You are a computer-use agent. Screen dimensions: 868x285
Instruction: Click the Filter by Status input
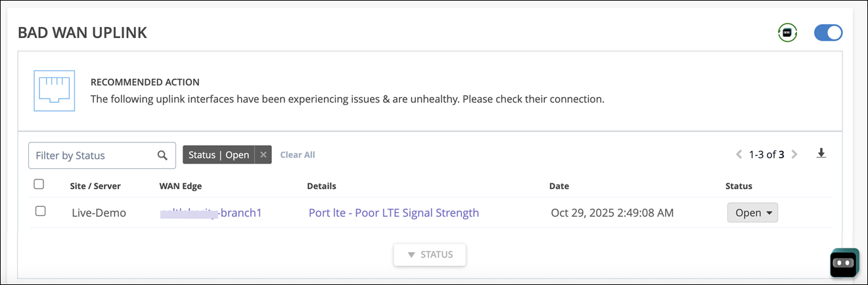(x=92, y=156)
